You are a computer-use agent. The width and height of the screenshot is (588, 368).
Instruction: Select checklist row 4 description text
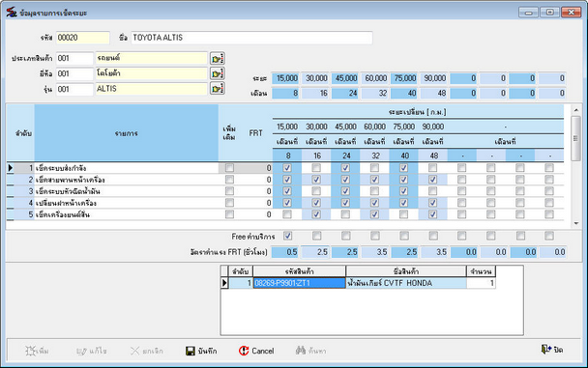click(66, 203)
